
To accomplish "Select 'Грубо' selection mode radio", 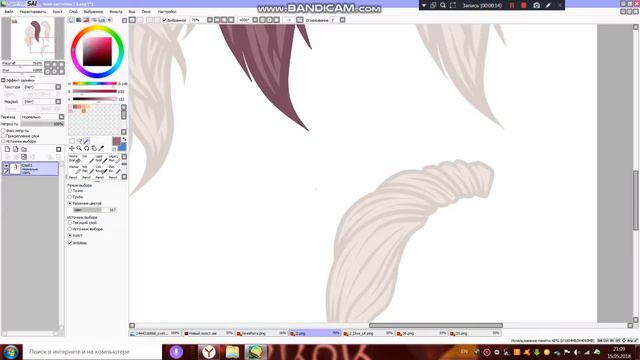I will (70, 197).
